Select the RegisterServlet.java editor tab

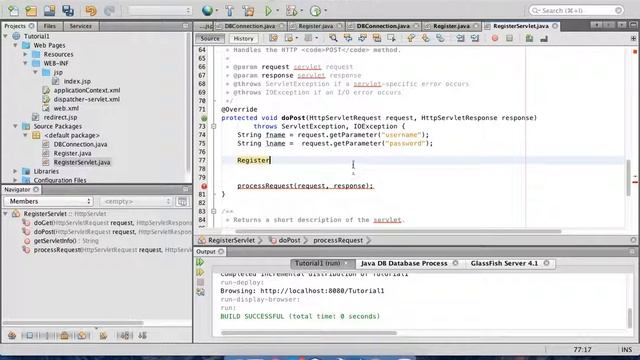point(521,26)
